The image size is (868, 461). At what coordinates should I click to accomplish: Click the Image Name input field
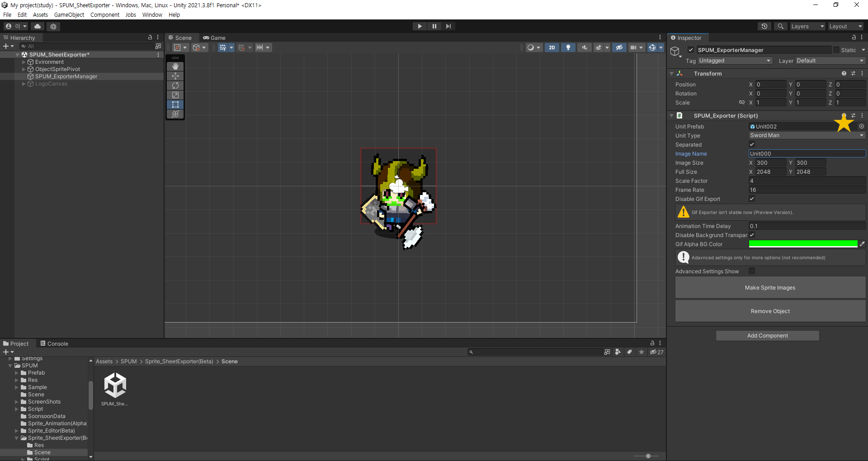point(807,154)
